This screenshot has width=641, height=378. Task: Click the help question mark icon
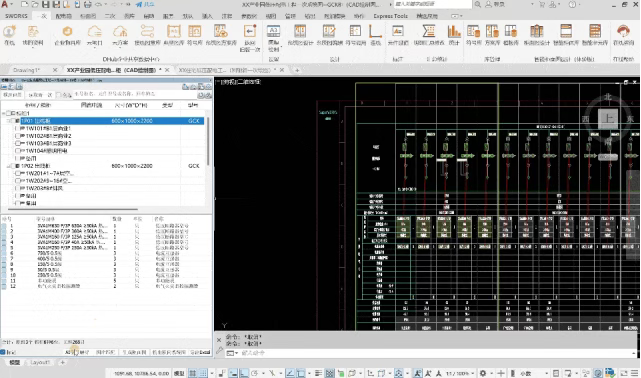click(x=573, y=4)
